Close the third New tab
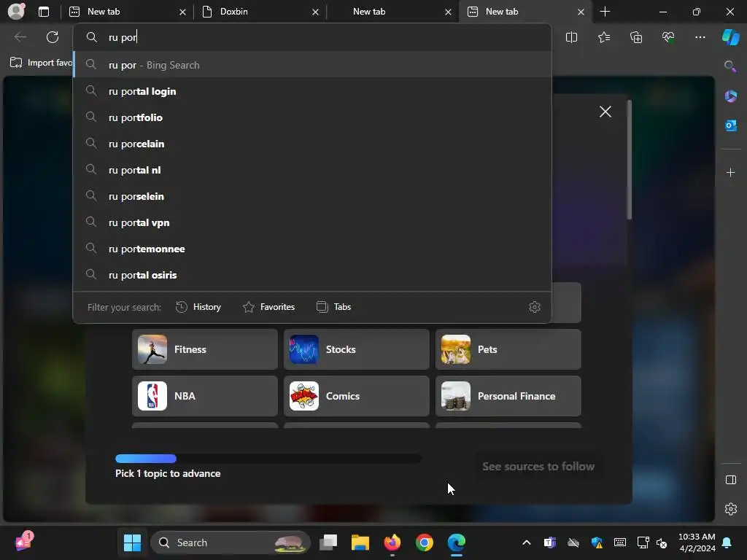 pos(448,12)
